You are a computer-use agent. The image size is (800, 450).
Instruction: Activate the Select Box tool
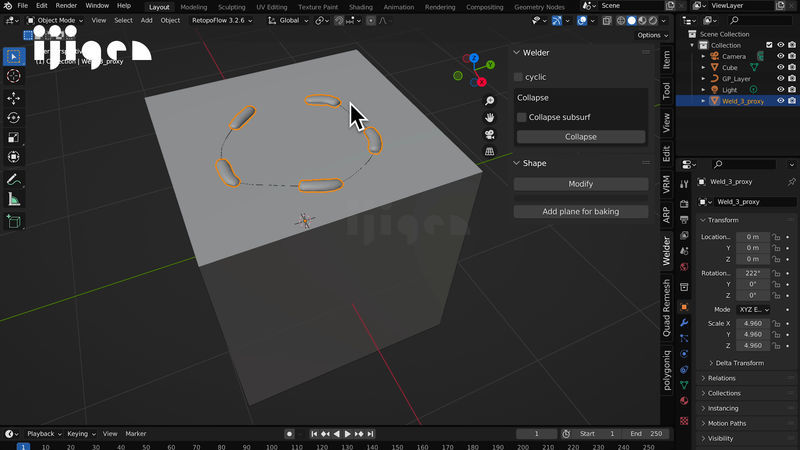[14, 56]
